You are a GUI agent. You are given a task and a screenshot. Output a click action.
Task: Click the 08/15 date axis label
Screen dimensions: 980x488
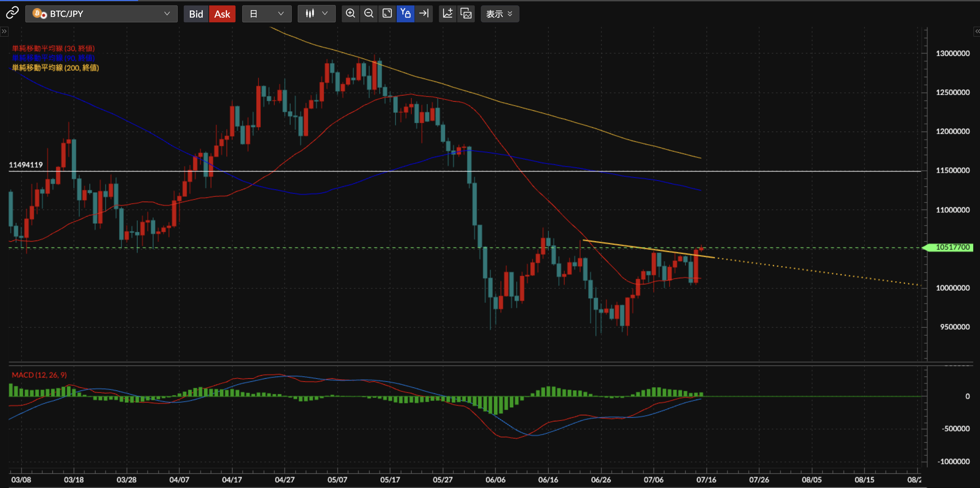coord(864,480)
